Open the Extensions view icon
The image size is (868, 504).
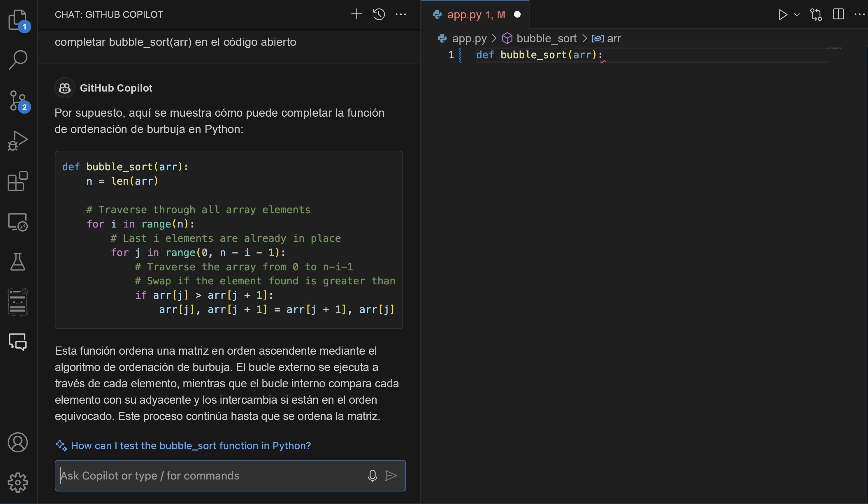[17, 181]
